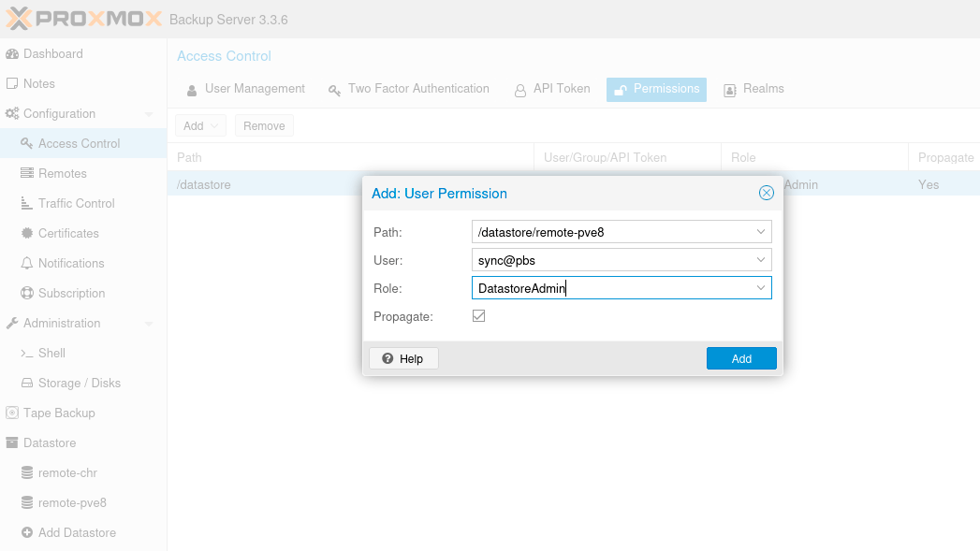The image size is (980, 551).
Task: Open the Path dropdown arrow
Action: [x=761, y=232]
